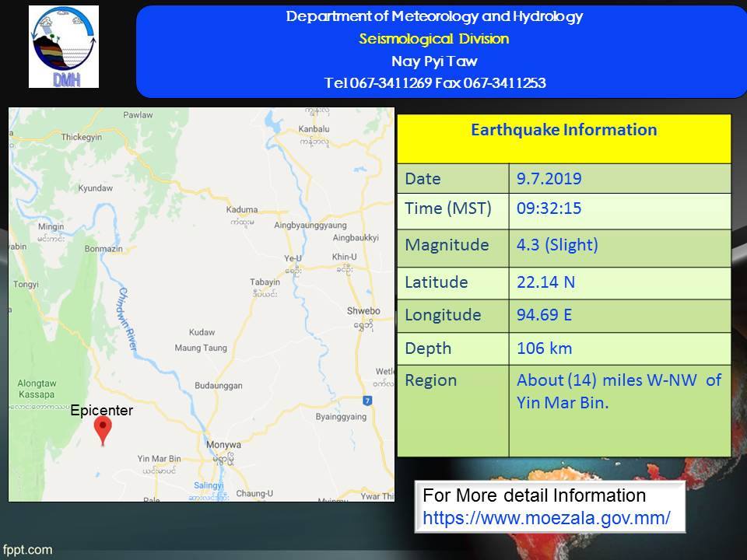Click Budaunggan on the map

click(218, 385)
